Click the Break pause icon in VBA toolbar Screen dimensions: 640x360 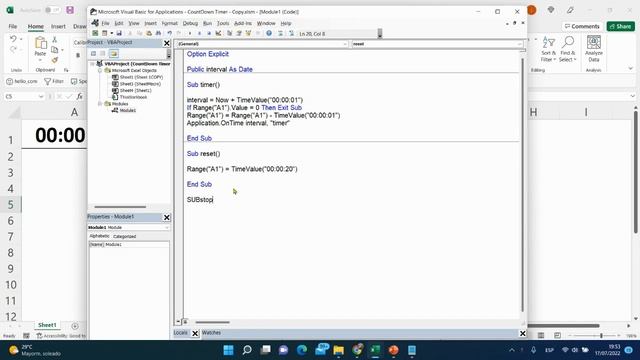pyautogui.click(x=199, y=33)
